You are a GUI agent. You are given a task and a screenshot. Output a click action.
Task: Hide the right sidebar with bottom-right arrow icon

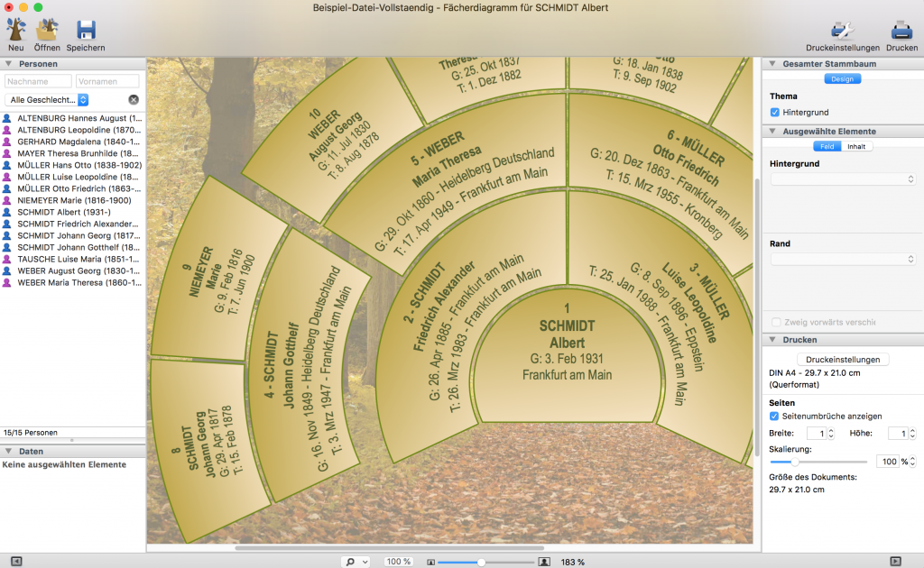895,561
